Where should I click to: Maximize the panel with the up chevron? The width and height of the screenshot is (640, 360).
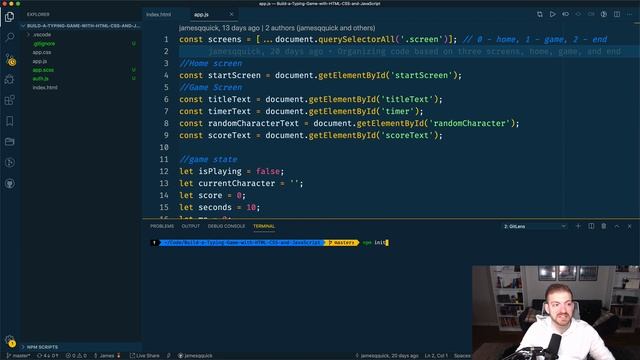point(617,226)
